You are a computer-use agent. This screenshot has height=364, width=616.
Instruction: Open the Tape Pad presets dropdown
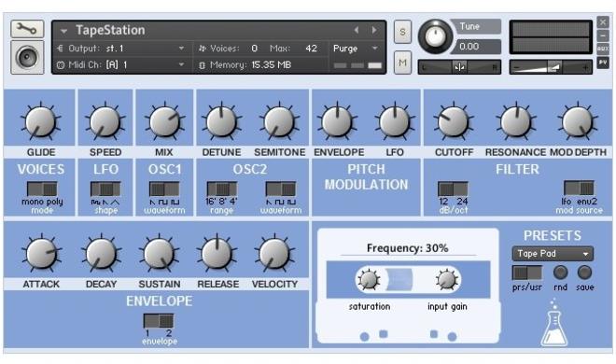click(x=553, y=254)
